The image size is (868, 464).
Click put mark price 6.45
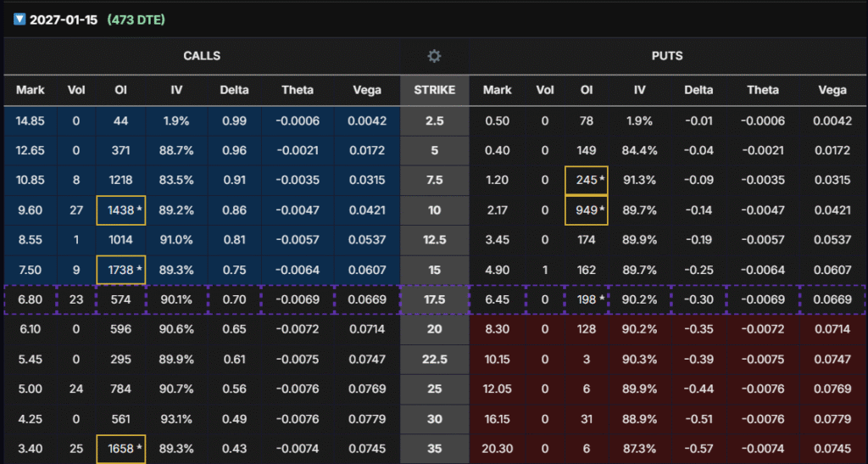click(498, 299)
